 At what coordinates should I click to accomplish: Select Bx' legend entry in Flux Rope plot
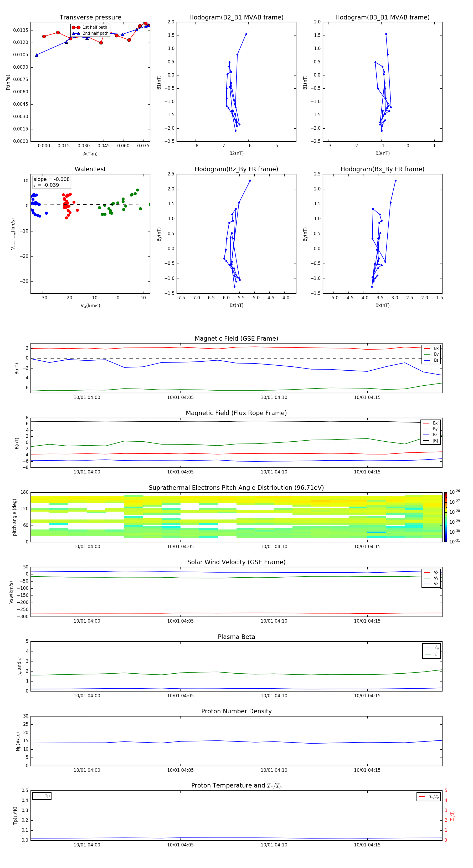[431, 423]
